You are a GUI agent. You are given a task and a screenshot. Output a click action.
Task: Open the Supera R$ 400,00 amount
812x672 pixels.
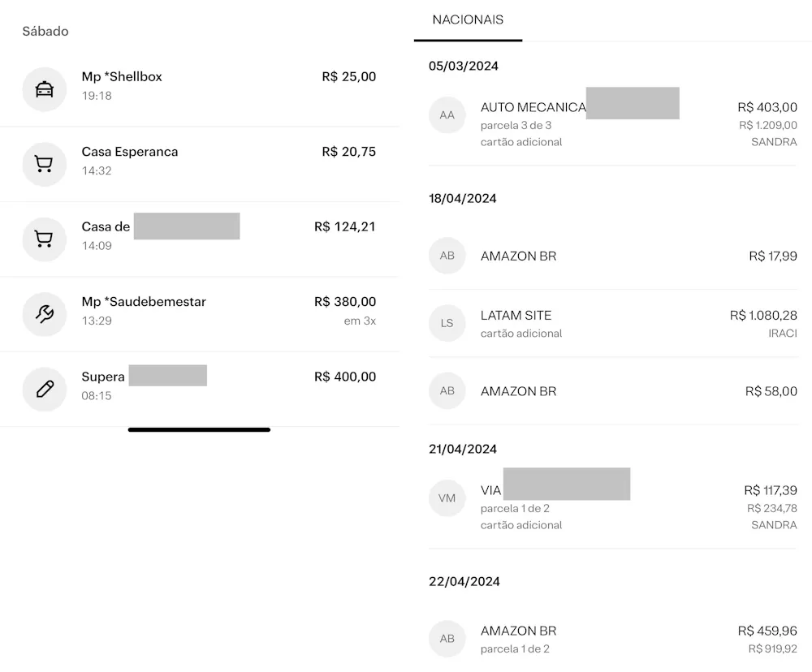click(x=344, y=377)
